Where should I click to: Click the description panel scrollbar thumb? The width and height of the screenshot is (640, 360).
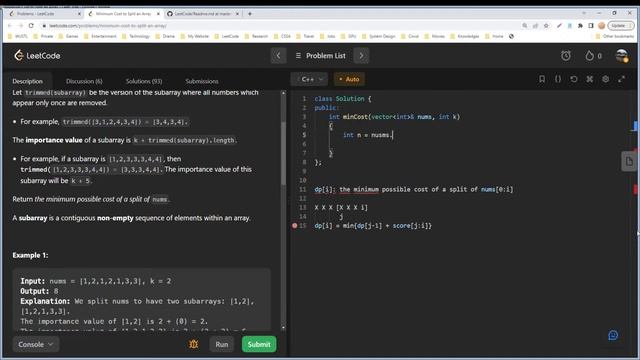[x=283, y=153]
